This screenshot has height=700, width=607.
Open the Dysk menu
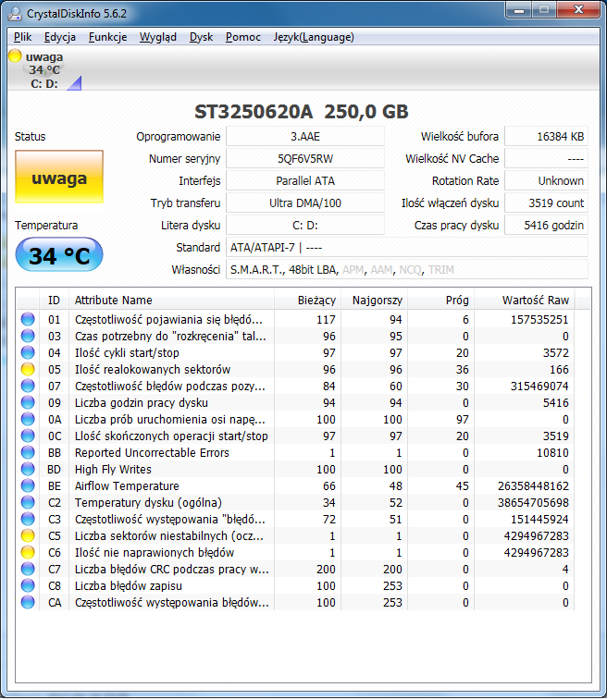coord(201,37)
